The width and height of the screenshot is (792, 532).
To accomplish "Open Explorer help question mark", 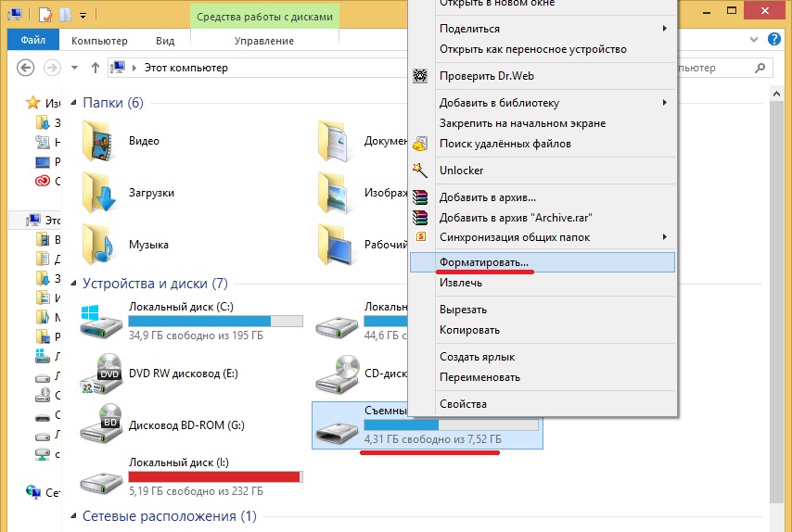I will click(773, 39).
